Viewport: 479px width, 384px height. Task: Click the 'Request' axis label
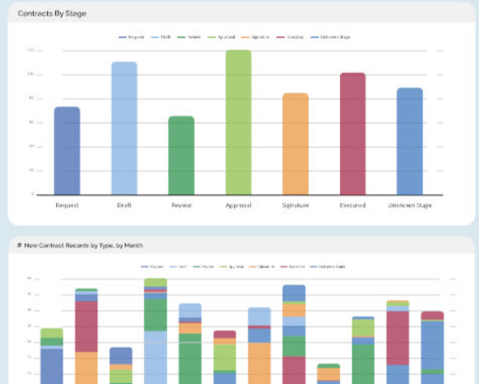(67, 205)
